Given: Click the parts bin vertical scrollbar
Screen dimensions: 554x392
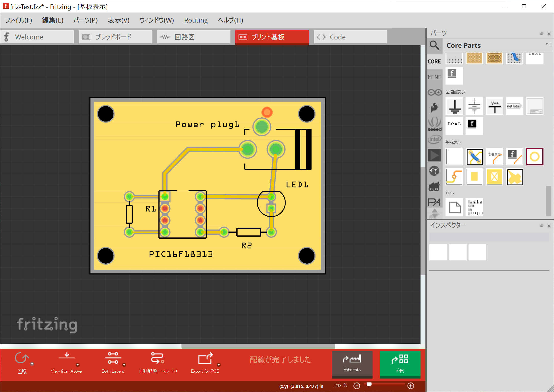Looking at the screenshot, I should (548, 201).
